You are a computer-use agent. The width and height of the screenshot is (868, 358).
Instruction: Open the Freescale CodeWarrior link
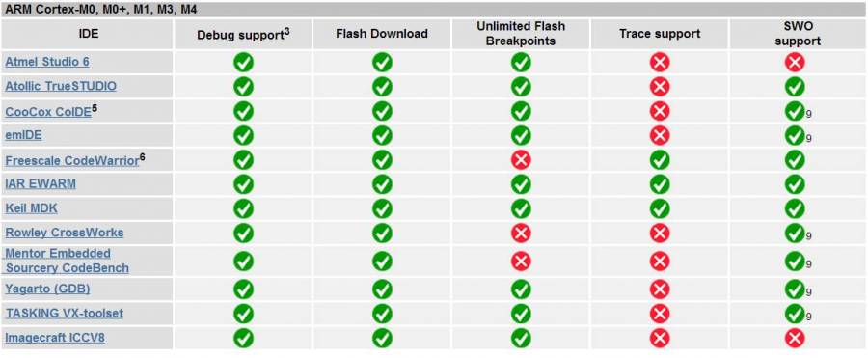(72, 161)
